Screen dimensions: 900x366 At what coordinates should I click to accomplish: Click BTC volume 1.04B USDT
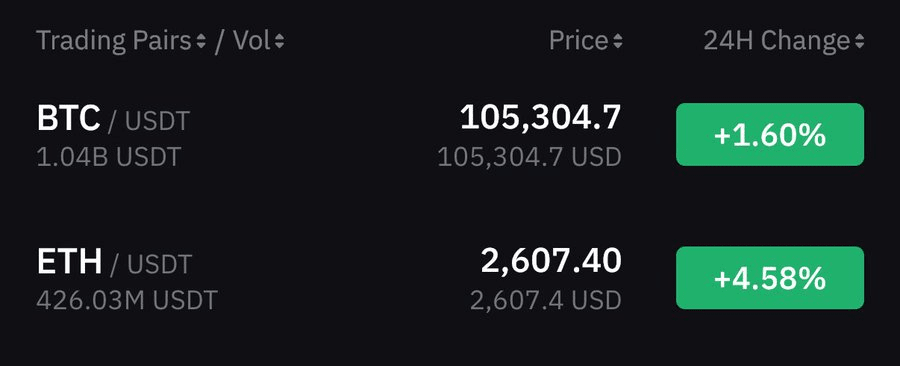(x=108, y=157)
